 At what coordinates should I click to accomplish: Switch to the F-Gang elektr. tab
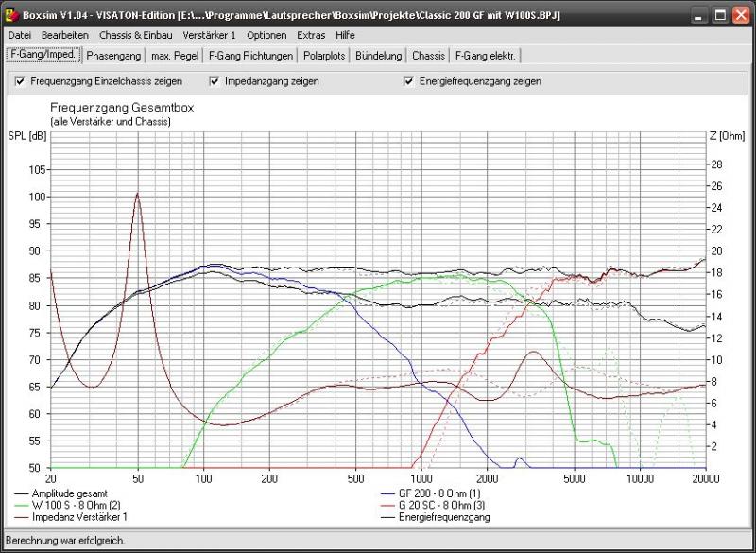486,56
